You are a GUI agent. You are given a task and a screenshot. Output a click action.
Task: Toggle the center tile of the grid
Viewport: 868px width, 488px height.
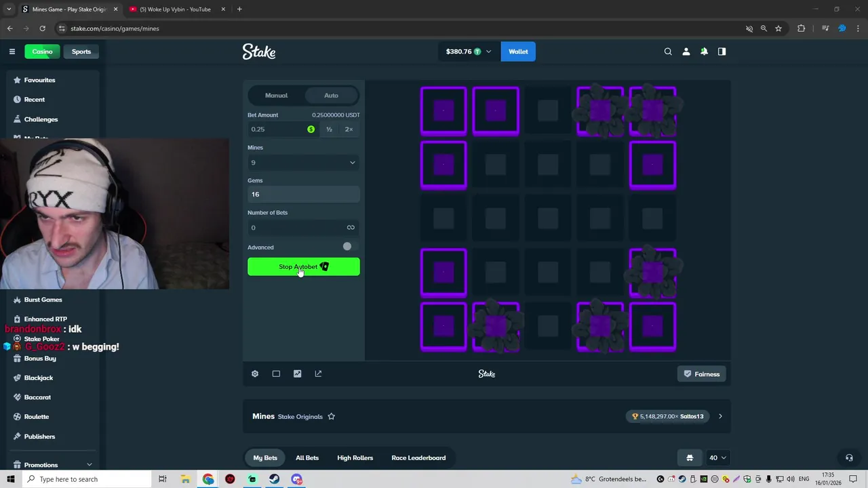548,218
